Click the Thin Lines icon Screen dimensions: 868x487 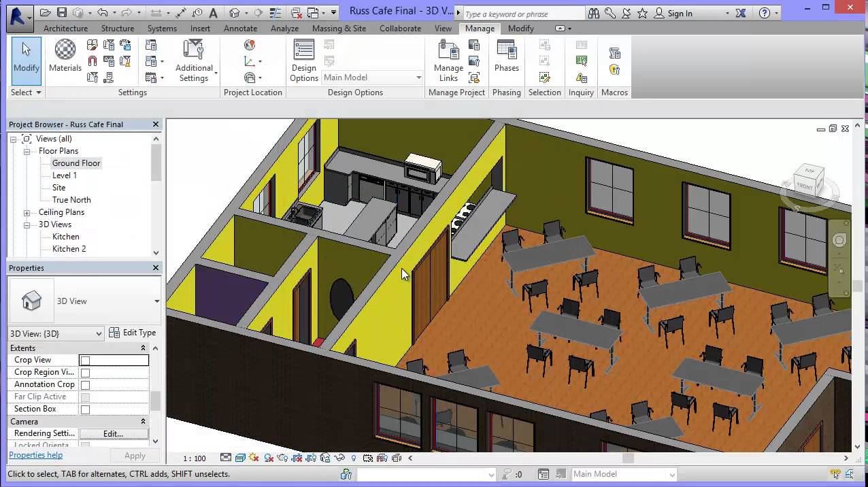click(x=276, y=13)
